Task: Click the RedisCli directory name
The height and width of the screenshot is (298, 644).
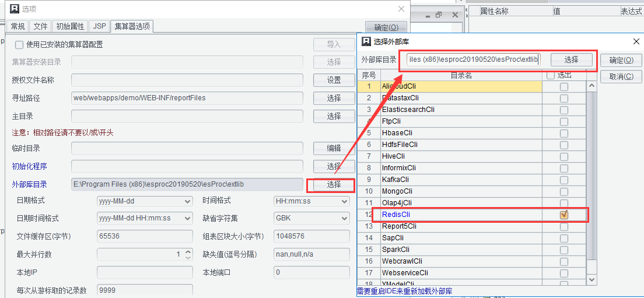Action: click(x=396, y=214)
